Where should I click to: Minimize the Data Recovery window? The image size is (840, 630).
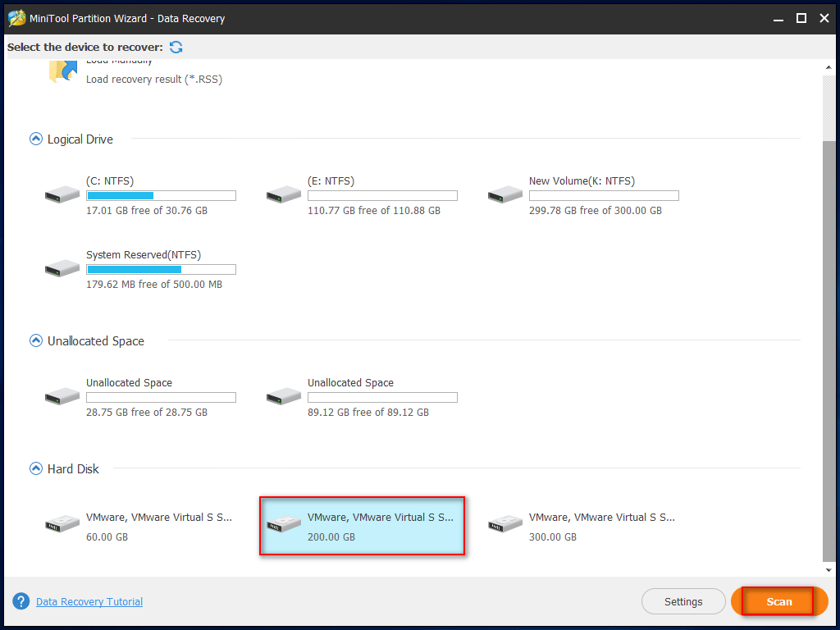point(778,19)
